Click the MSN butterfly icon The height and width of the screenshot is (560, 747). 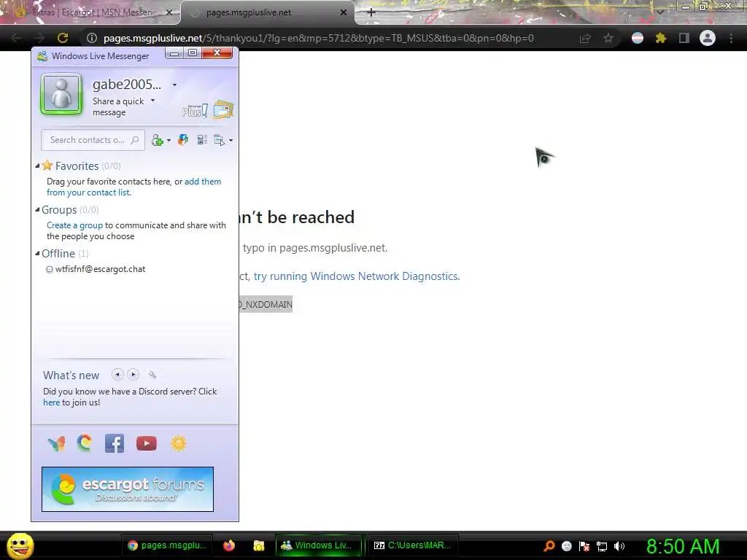57,444
